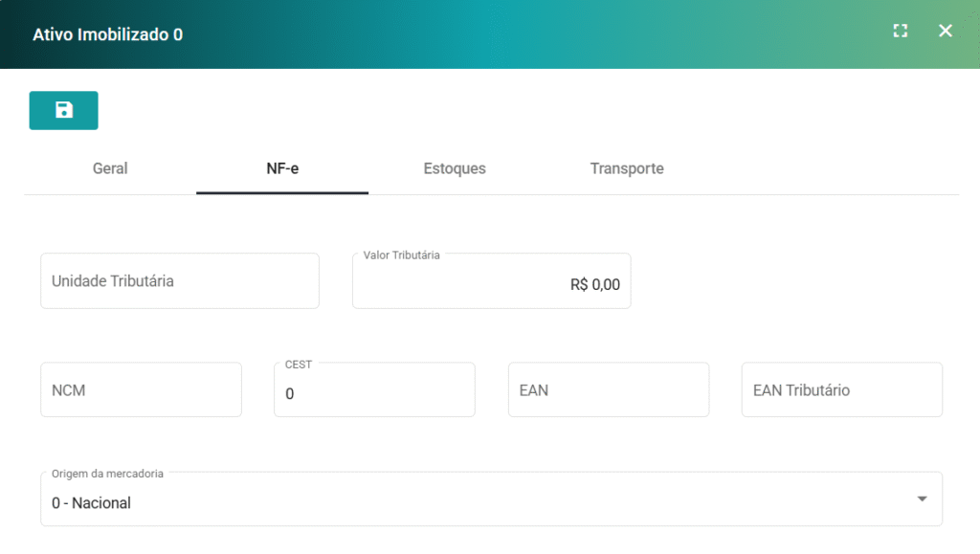Image resolution: width=980 pixels, height=554 pixels.
Task: Click the EAN Tributário field
Action: tap(841, 390)
